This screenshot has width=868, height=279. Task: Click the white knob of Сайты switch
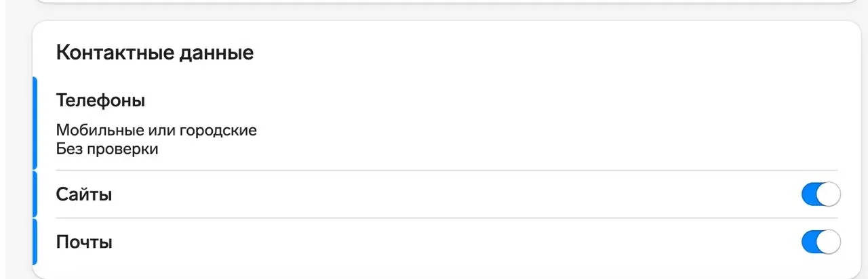828,195
